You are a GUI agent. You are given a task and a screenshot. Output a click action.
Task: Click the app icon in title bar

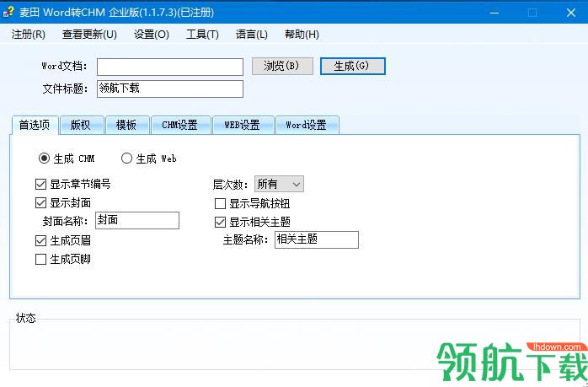click(8, 12)
